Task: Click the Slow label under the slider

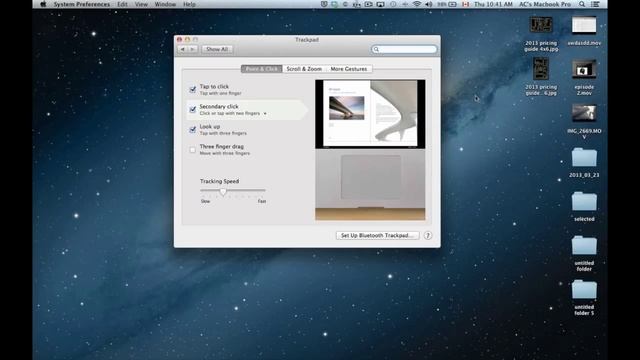Action: 205,201
